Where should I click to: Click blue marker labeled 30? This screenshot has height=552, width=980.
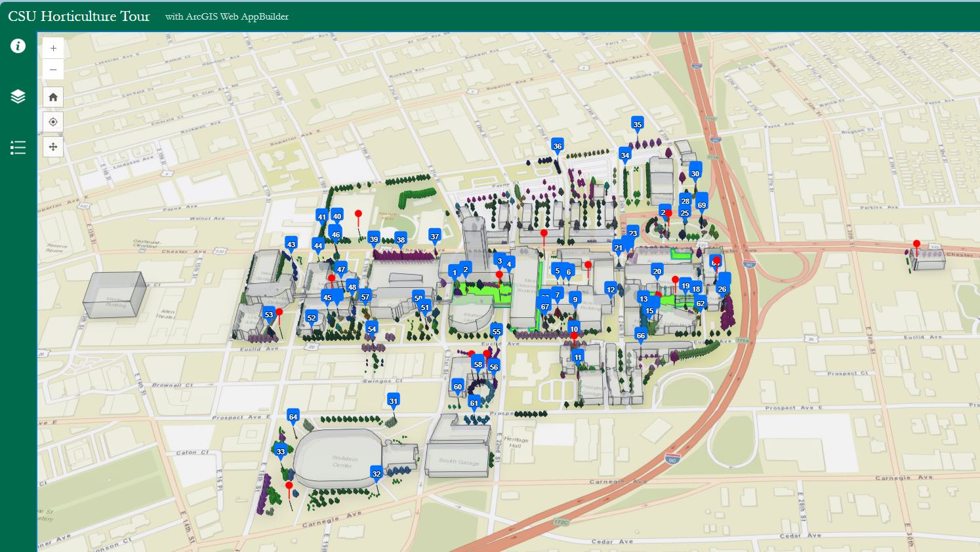click(x=695, y=174)
